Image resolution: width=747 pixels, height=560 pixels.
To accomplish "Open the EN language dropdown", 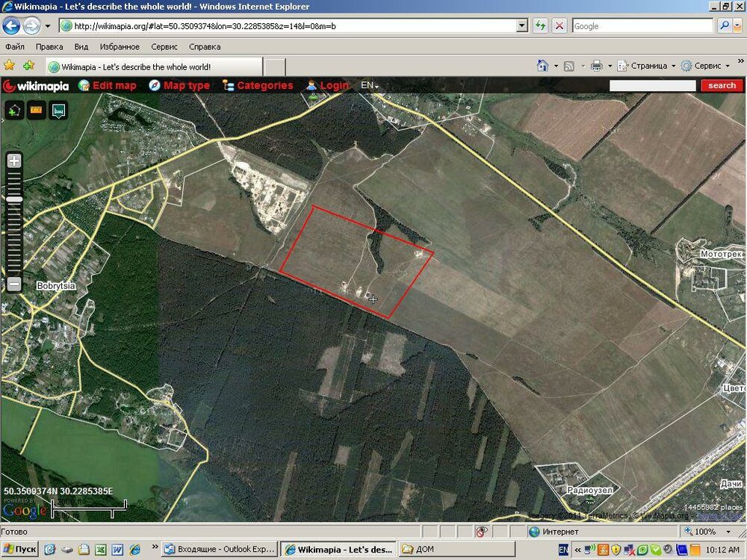I will (x=370, y=85).
